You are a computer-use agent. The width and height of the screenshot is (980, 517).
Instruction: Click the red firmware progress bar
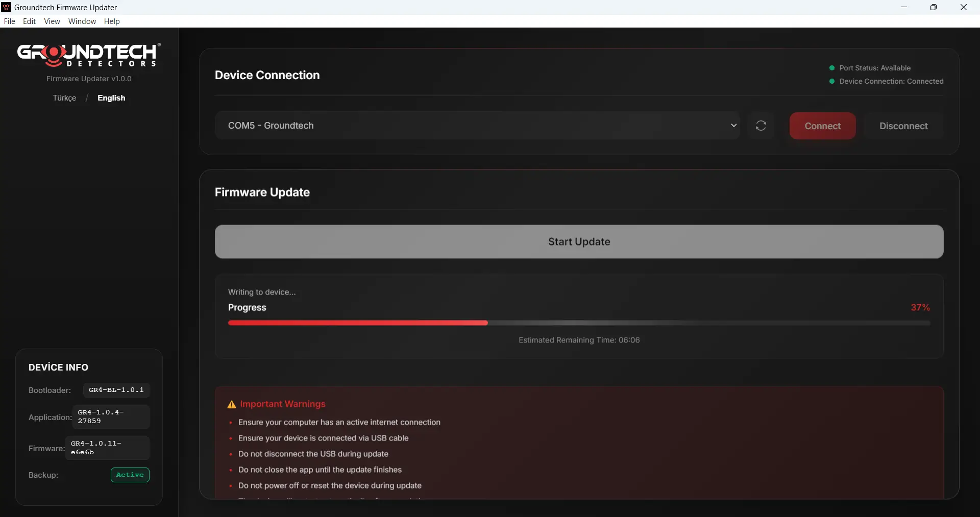click(x=357, y=323)
